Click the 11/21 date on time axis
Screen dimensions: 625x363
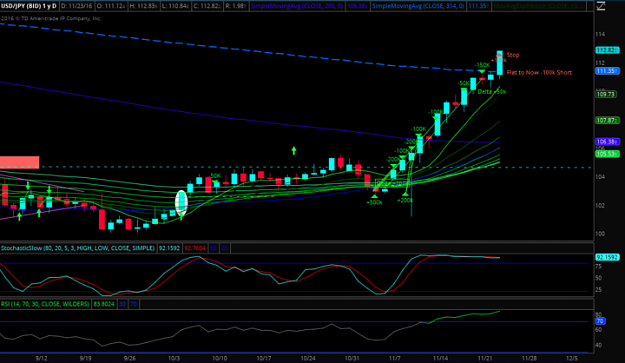coord(485,358)
